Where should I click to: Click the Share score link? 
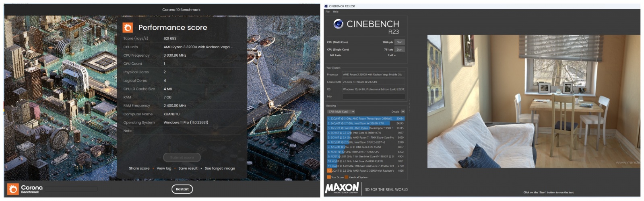[x=139, y=168]
